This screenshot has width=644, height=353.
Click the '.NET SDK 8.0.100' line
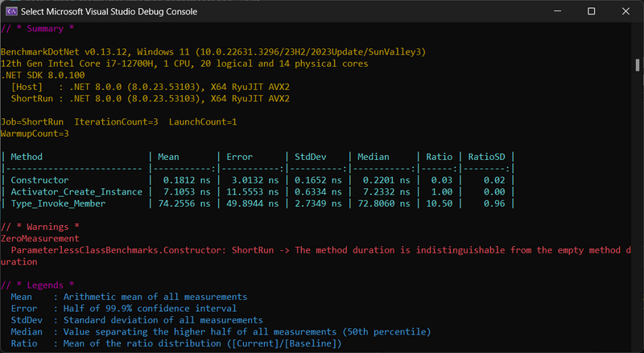click(x=43, y=75)
